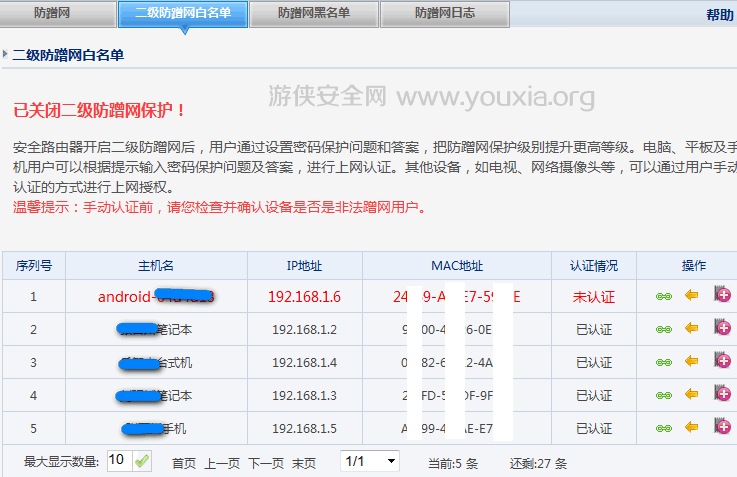
Task: Select the 二级防蹭网白名单 tab
Action: [183, 14]
